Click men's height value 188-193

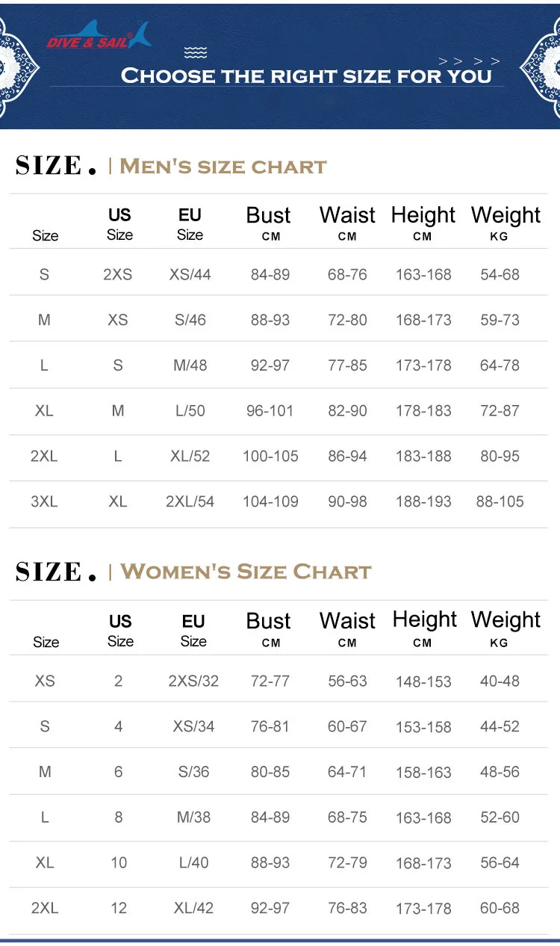[423, 501]
